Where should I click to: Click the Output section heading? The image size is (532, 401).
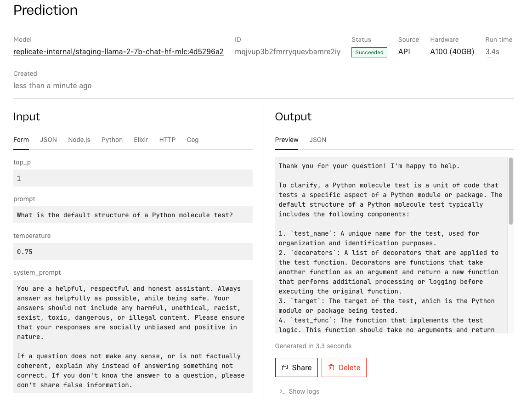coord(293,117)
